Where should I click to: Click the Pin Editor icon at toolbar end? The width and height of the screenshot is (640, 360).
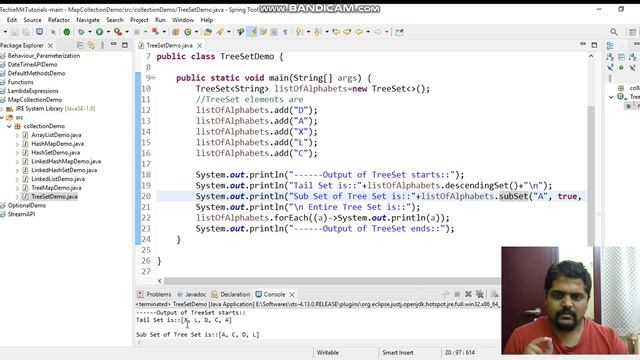399,32
